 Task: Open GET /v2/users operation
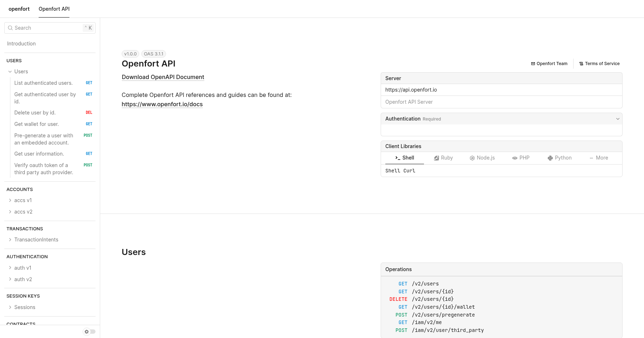pos(419,284)
